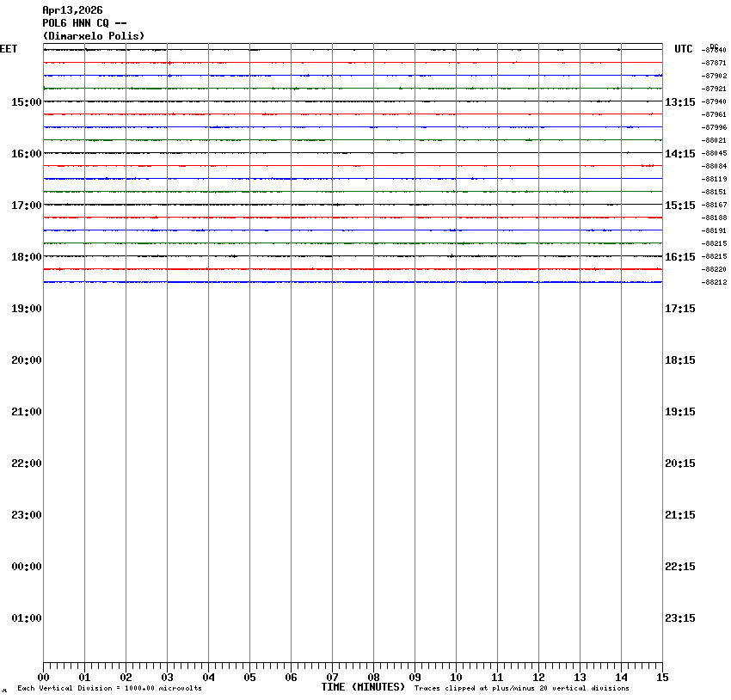This screenshot has width=731, height=700.
Task: Select the 15:00 EET time label
Action: tap(26, 102)
